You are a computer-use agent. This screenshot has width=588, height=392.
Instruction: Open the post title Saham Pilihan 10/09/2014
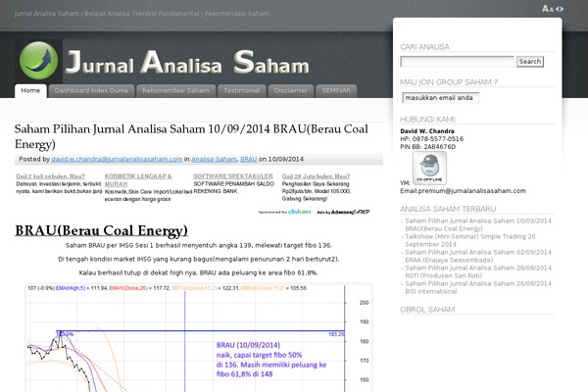[191, 136]
